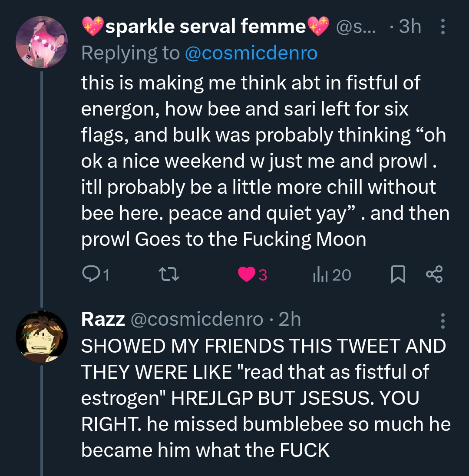The width and height of the screenshot is (469, 476).
Task: Click the blue @cosmicdenro mention link
Action: [251, 53]
